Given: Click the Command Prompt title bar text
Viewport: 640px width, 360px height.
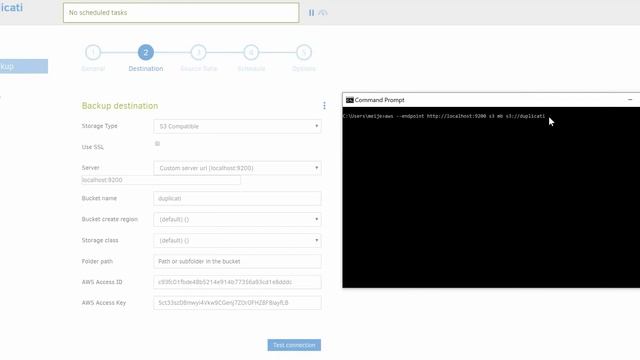Looking at the screenshot, I should (379, 100).
